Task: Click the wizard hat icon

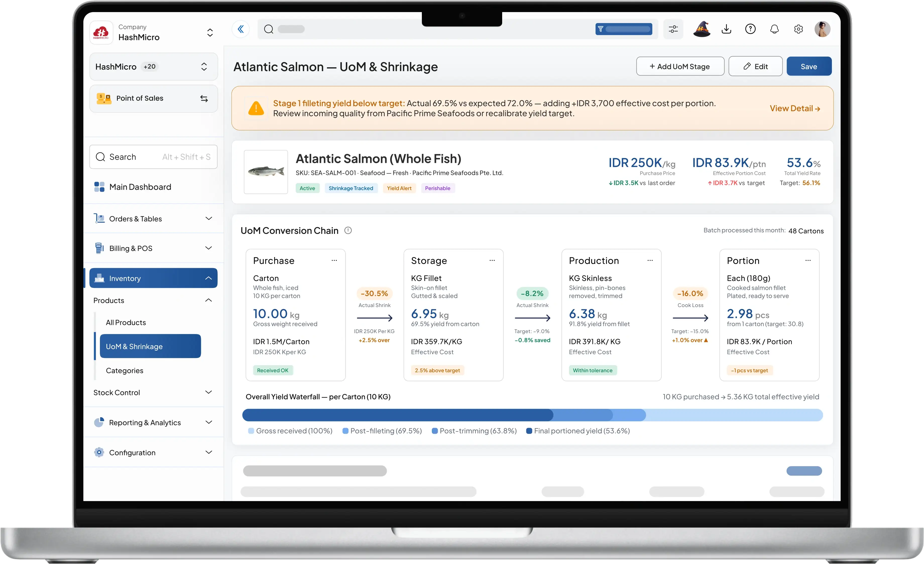Action: [x=702, y=29]
